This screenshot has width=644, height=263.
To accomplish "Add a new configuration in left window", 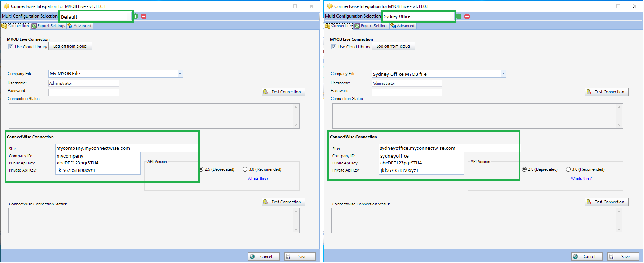I will (136, 16).
